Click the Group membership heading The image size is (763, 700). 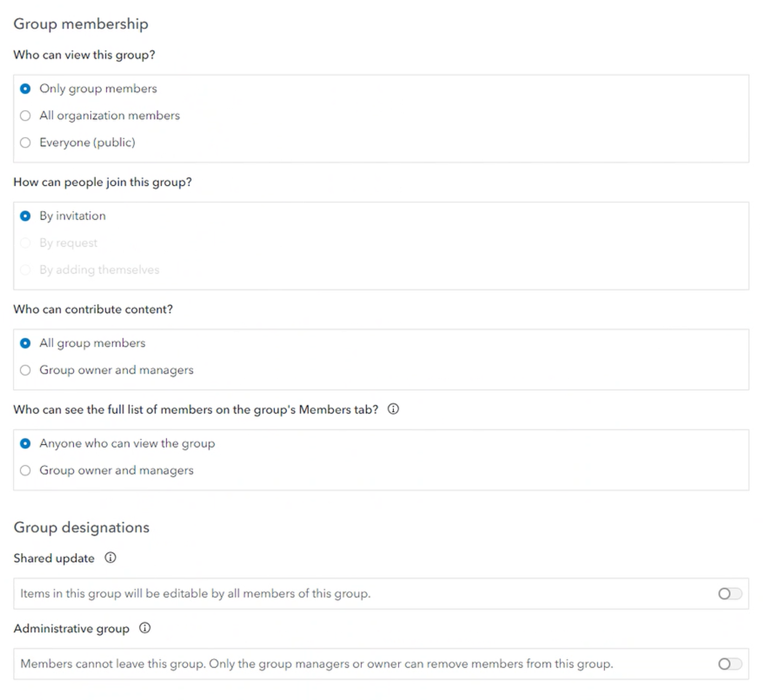click(81, 24)
